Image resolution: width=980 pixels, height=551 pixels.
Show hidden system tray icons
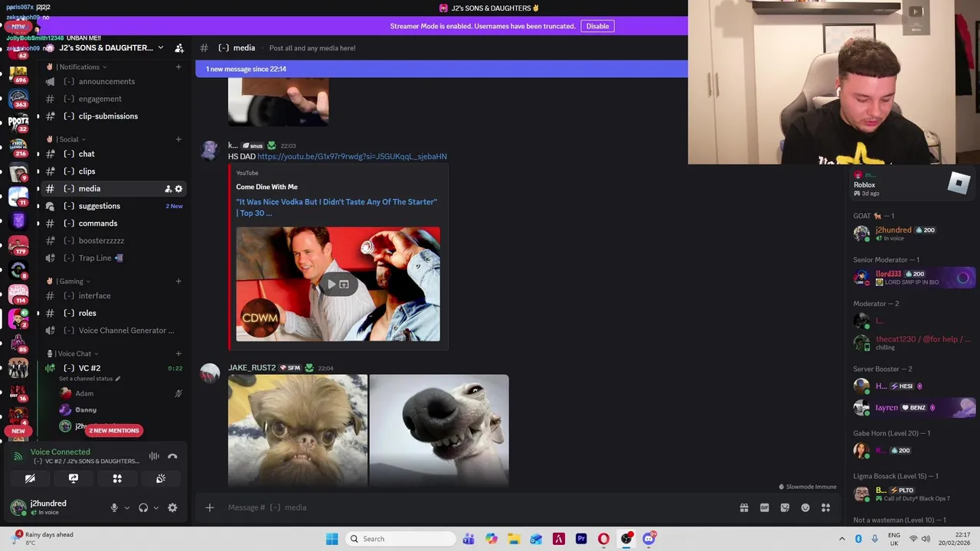(x=843, y=539)
